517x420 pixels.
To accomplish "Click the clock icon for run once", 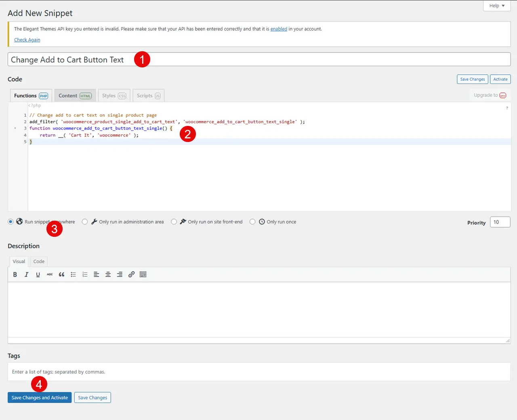I will pyautogui.click(x=262, y=221).
